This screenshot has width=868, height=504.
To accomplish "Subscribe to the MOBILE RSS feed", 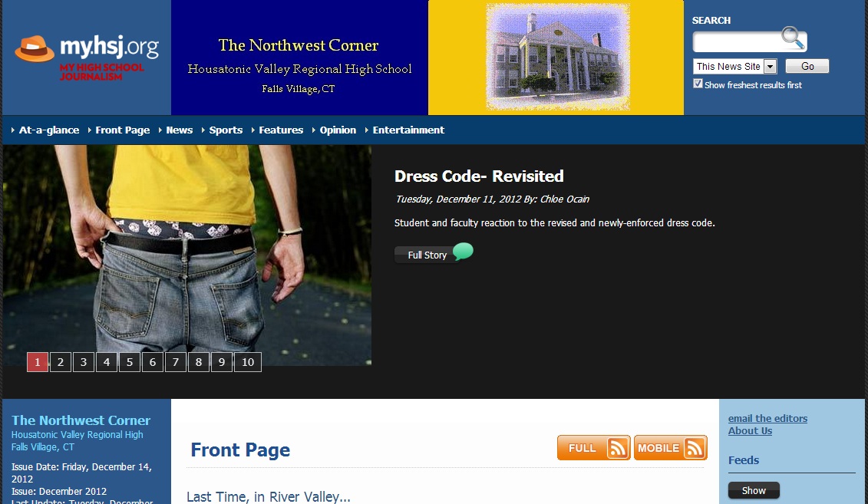I will tap(670, 448).
